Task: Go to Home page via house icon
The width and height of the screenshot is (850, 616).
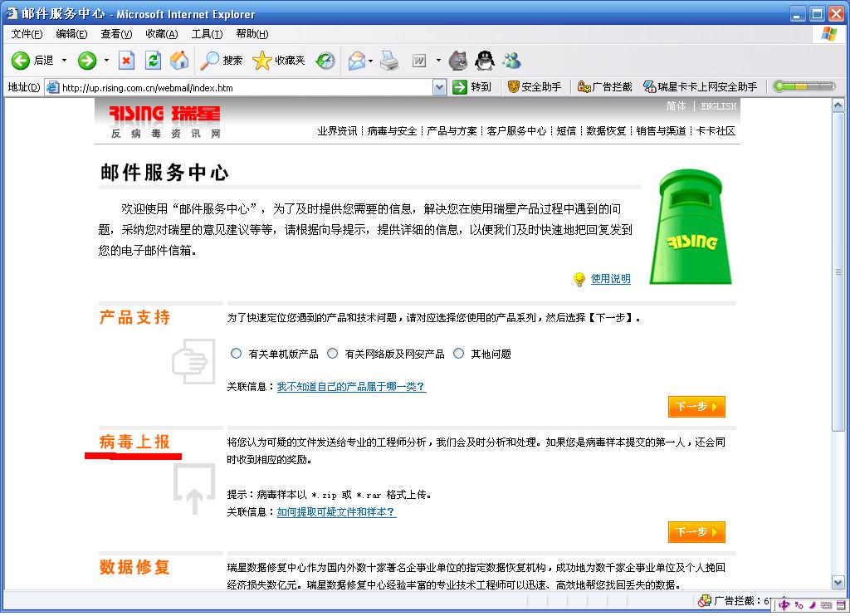Action: (179, 61)
